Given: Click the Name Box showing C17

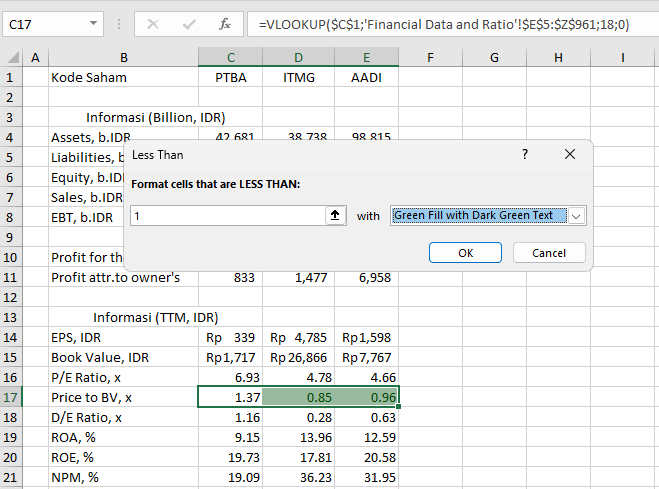Looking at the screenshot, I should (x=45, y=23).
